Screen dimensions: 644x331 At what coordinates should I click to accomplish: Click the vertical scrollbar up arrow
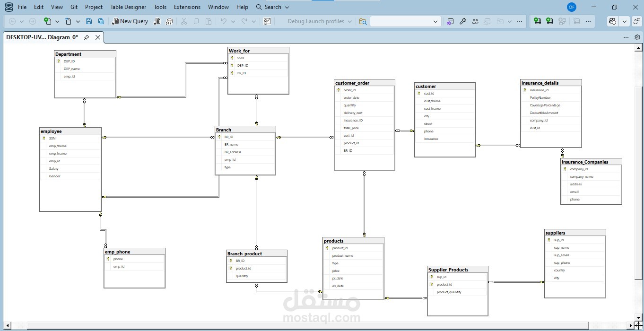pos(638,48)
